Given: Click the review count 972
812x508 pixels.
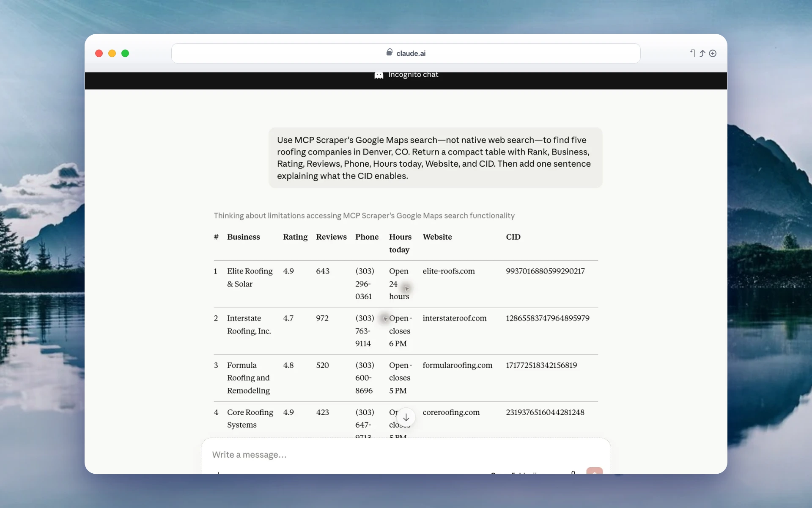Looking at the screenshot, I should click(x=322, y=318).
